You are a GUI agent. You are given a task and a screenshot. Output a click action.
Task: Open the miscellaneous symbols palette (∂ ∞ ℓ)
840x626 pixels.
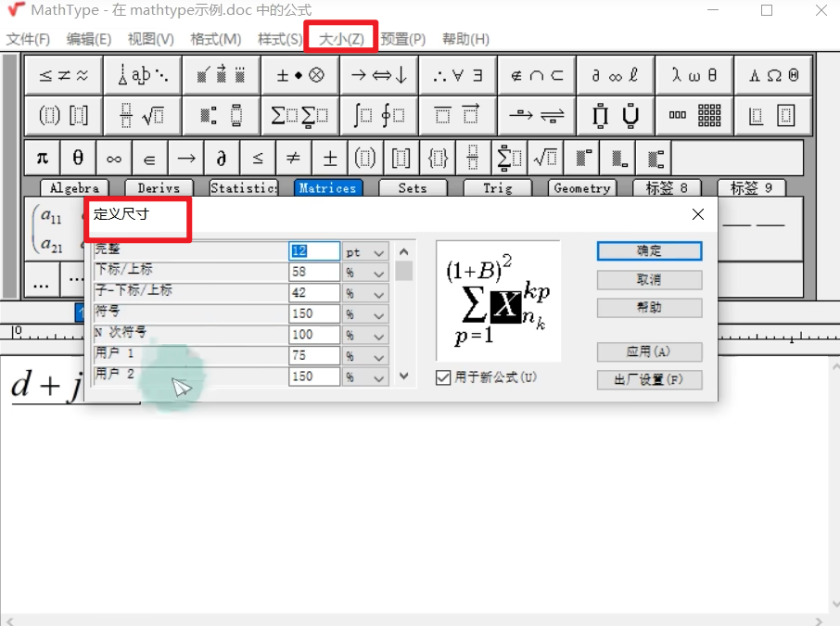point(616,75)
